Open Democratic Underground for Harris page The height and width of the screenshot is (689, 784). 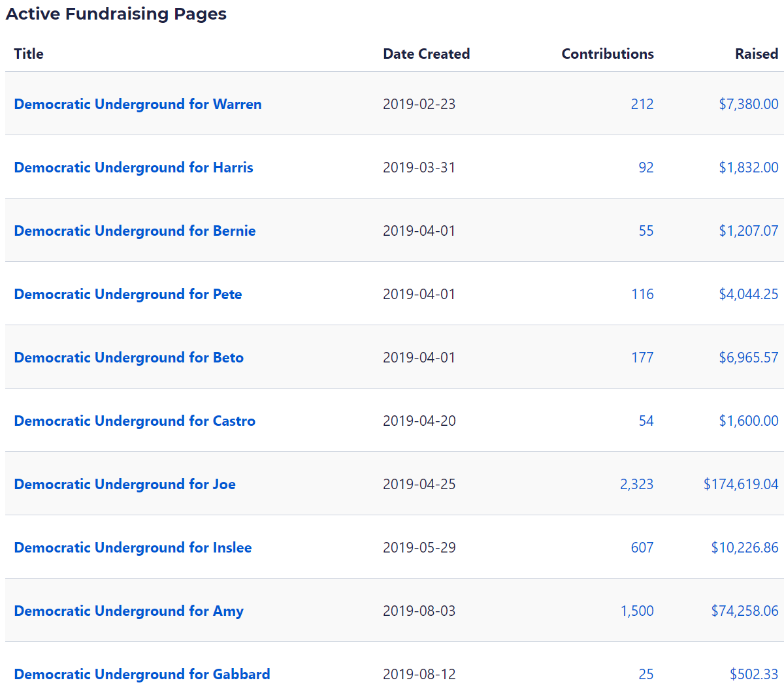click(133, 168)
